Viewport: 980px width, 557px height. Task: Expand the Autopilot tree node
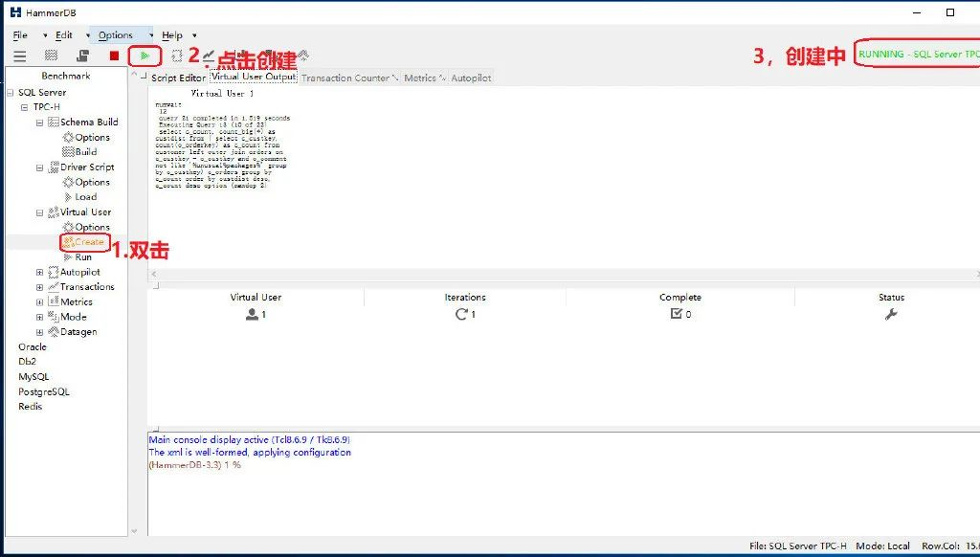[39, 273]
